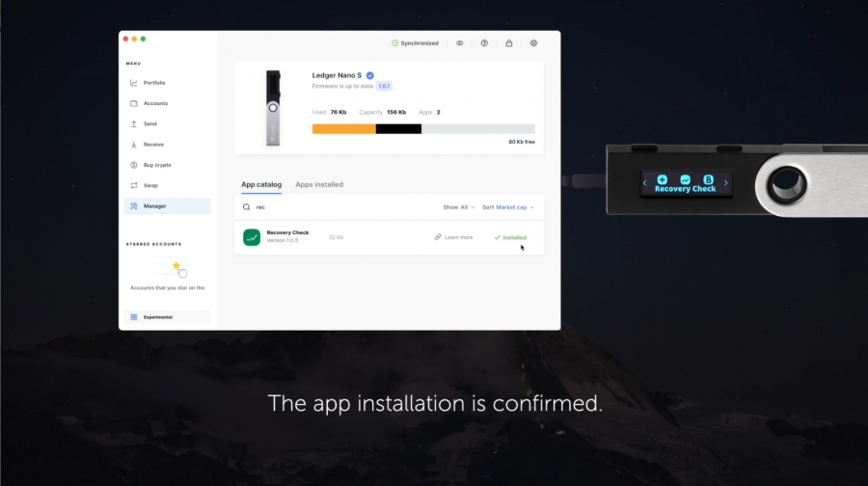Open the Experimental section

coord(167,317)
